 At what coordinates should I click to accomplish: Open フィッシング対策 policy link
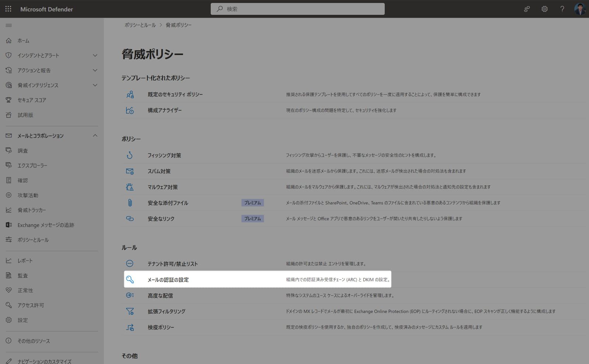pyautogui.click(x=164, y=155)
